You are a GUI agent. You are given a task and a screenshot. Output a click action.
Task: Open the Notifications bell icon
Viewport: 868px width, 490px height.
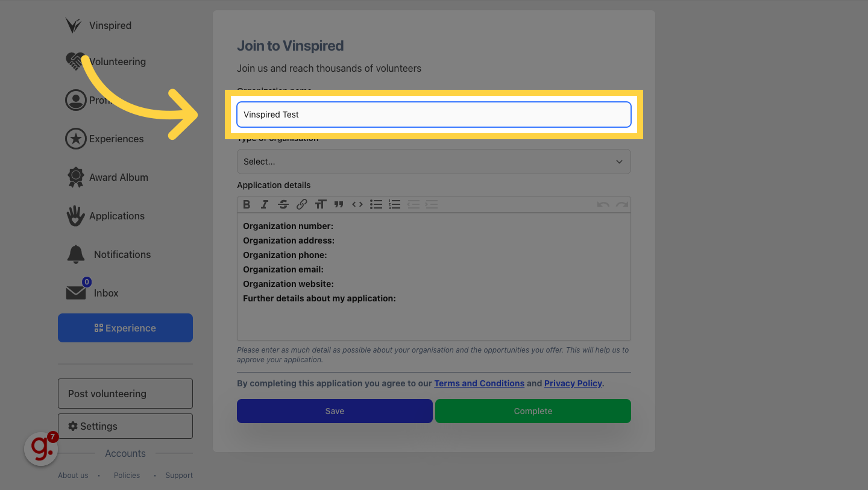click(76, 254)
